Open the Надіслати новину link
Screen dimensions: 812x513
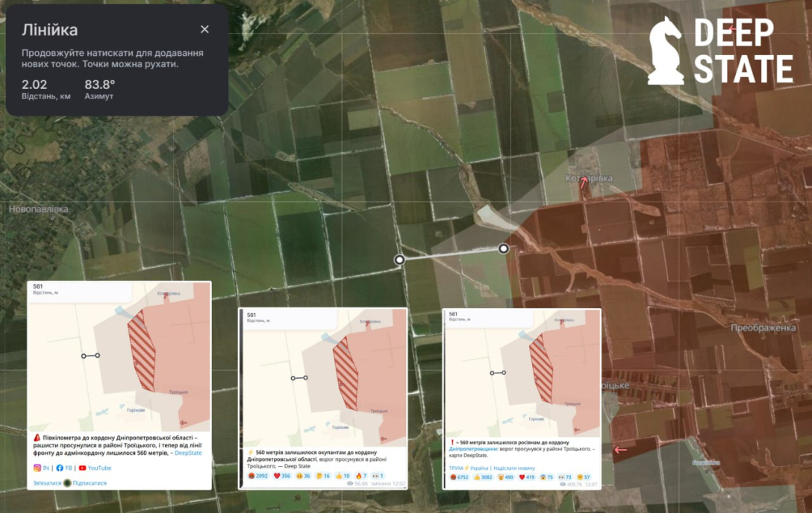[513, 468]
